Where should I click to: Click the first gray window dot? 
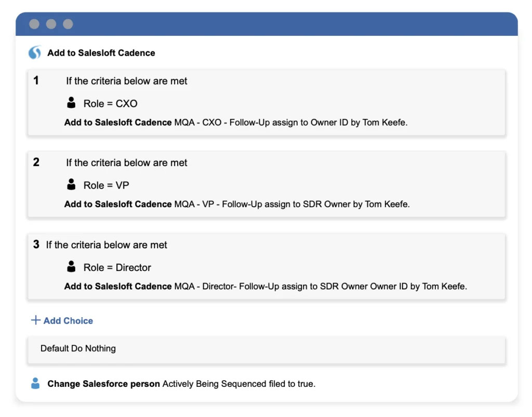point(34,24)
